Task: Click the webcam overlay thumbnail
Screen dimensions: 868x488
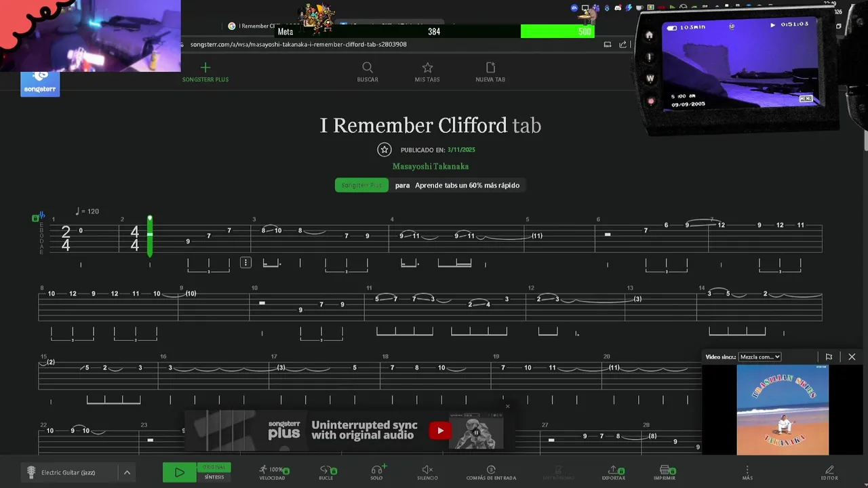Action: point(90,35)
